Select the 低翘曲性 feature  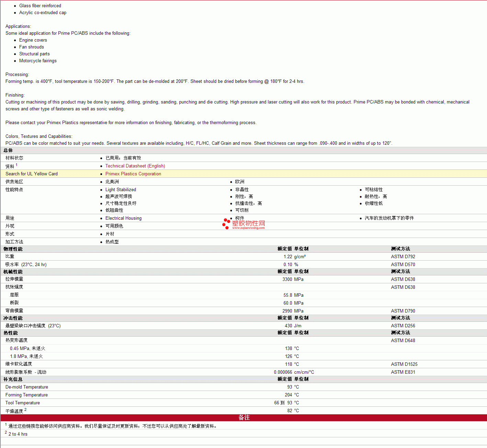click(x=114, y=210)
